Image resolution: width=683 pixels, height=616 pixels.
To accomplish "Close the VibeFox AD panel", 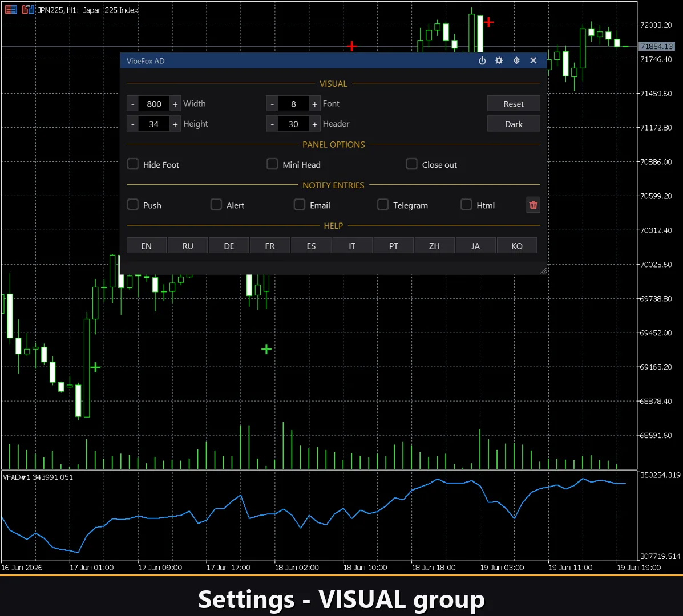I will coord(533,61).
